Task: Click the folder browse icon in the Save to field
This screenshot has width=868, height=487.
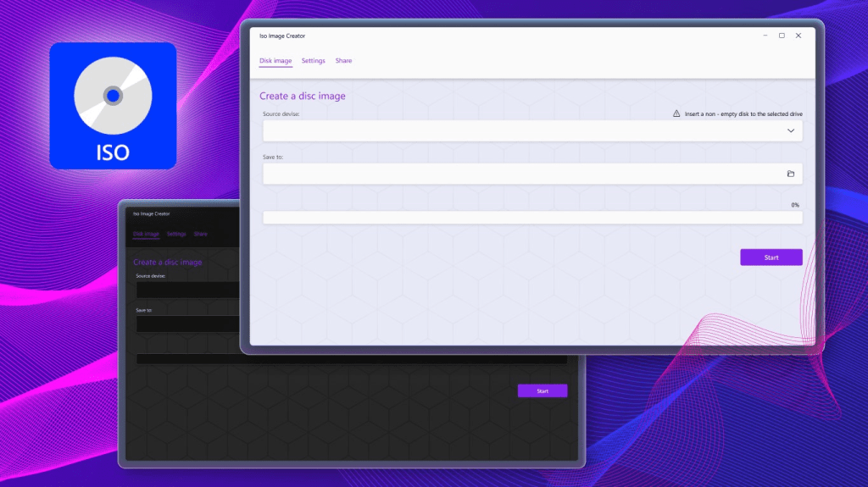Action: click(790, 174)
